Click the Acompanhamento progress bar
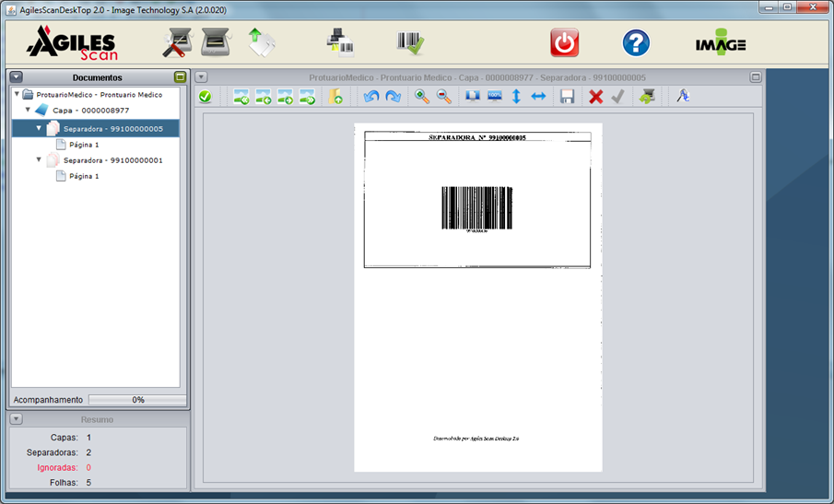This screenshot has height=504, width=834. click(x=137, y=400)
